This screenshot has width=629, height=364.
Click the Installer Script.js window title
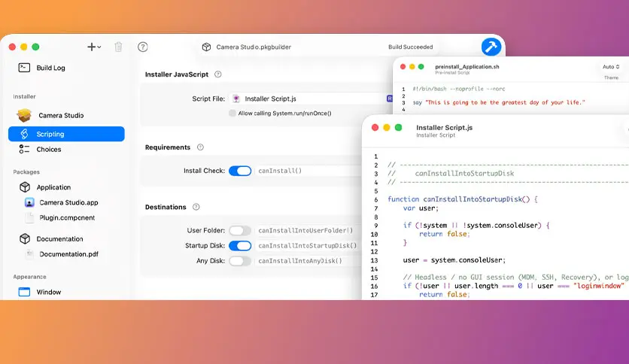[x=444, y=128]
